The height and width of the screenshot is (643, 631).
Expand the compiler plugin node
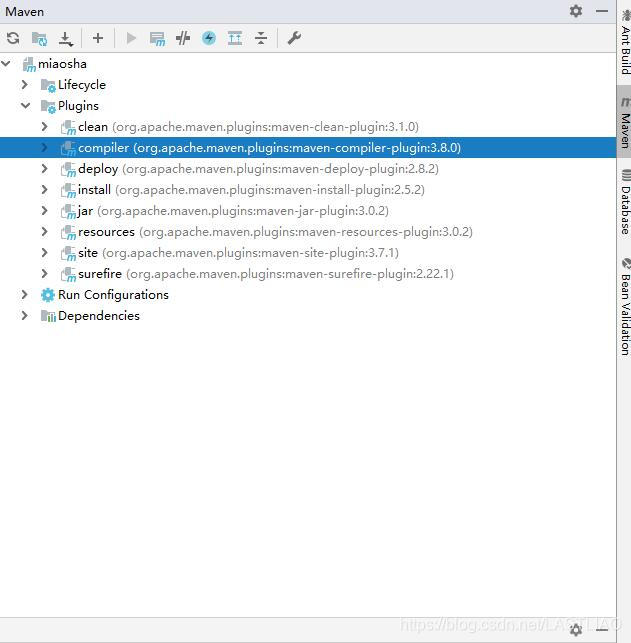(x=44, y=148)
